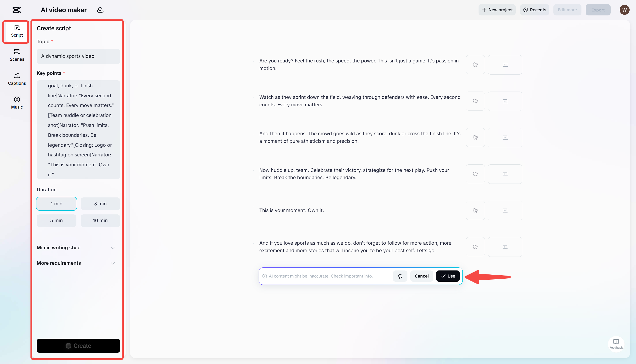Accept the script with the Use button
The height and width of the screenshot is (364, 636).
(x=448, y=276)
